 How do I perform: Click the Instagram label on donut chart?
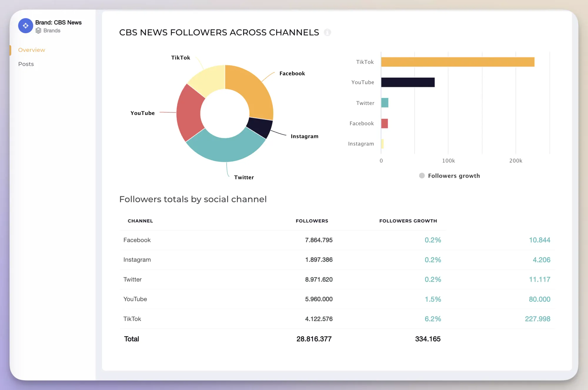(305, 136)
